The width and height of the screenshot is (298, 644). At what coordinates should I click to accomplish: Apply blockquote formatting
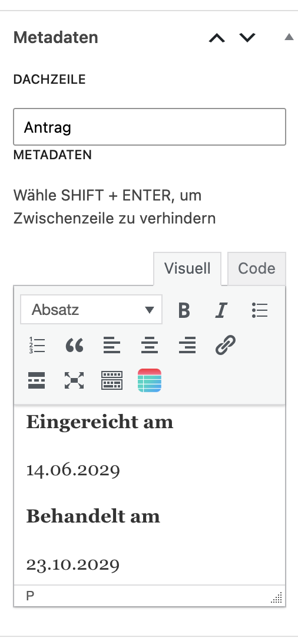[x=74, y=345]
